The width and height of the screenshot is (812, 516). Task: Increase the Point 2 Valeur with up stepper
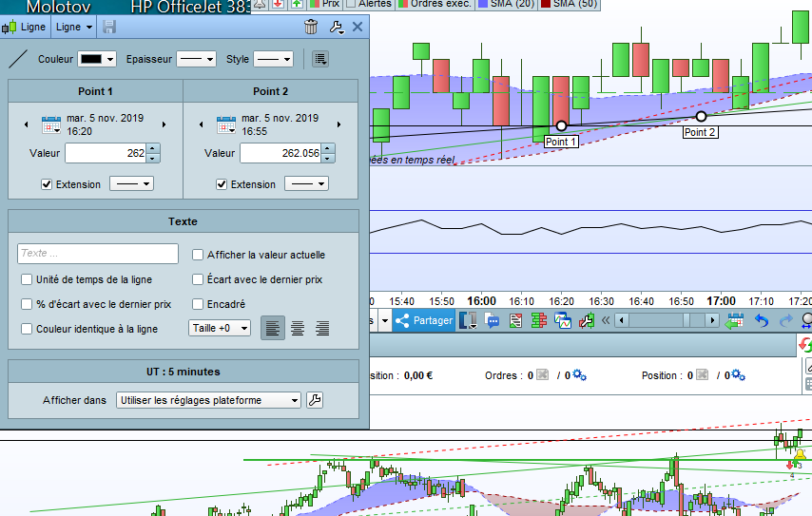coord(329,147)
